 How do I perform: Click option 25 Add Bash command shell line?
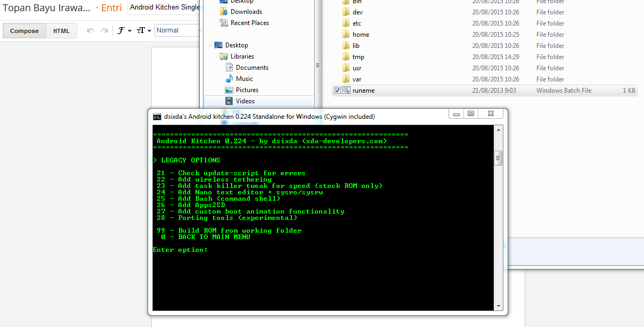coord(218,199)
